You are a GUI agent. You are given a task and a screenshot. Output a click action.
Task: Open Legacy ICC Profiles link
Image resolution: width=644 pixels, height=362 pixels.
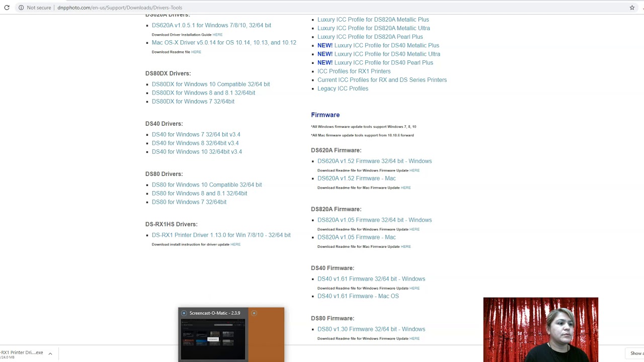tap(343, 88)
